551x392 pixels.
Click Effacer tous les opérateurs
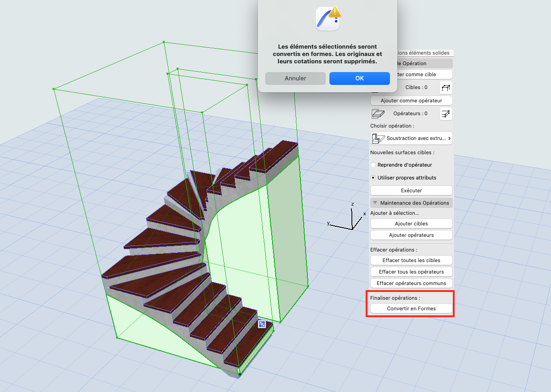(412, 272)
